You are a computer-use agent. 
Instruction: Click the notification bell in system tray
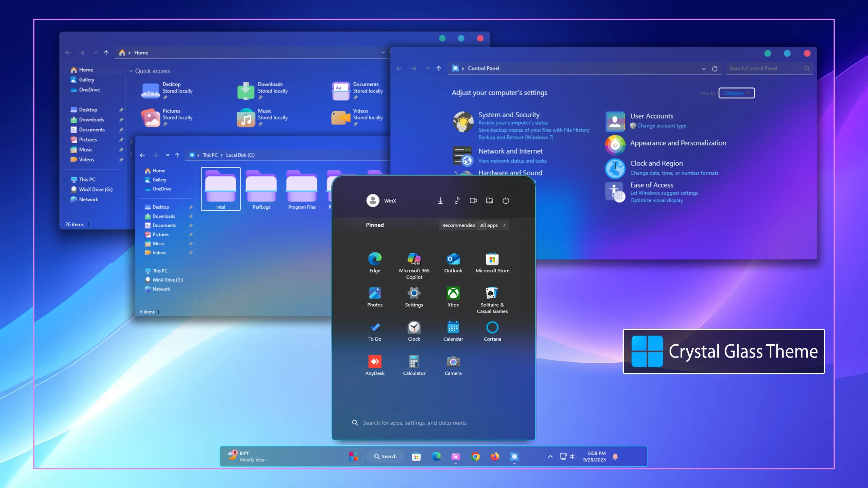[x=615, y=456]
